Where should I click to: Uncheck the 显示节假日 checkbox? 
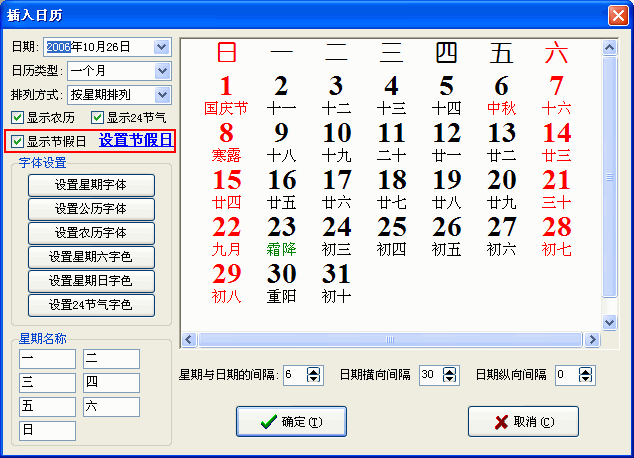pos(17,141)
